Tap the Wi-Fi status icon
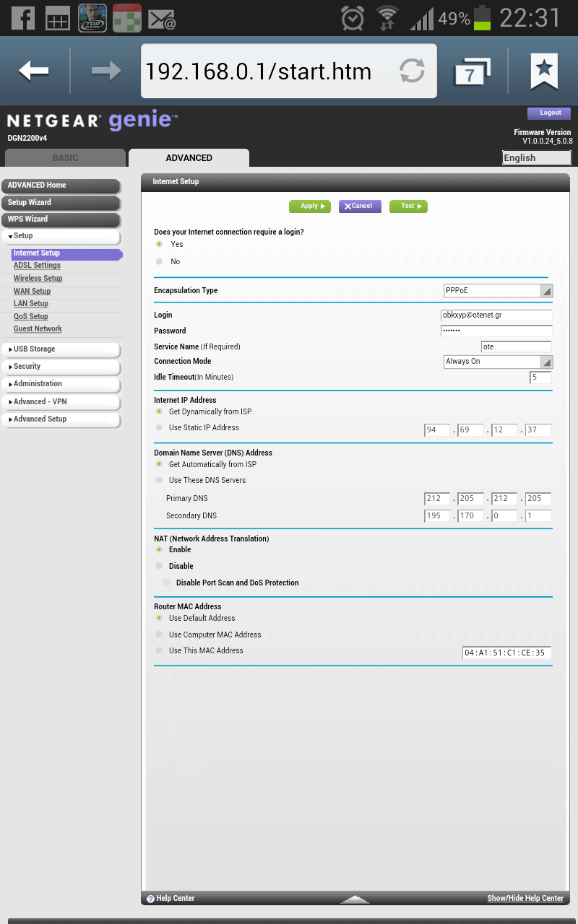The width and height of the screenshot is (578, 924). click(388, 17)
